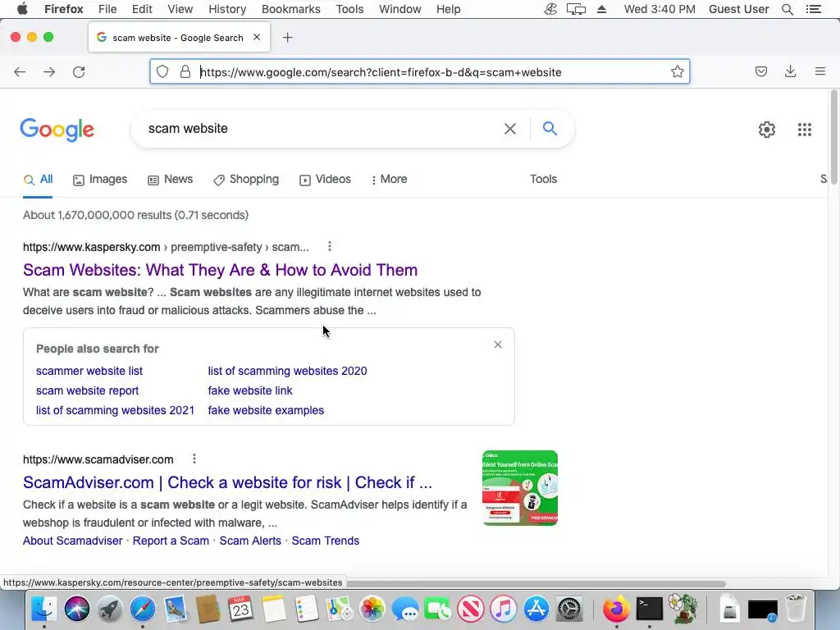This screenshot has height=630, width=840.
Task: Open Calendar from the Dock
Action: [240, 609]
